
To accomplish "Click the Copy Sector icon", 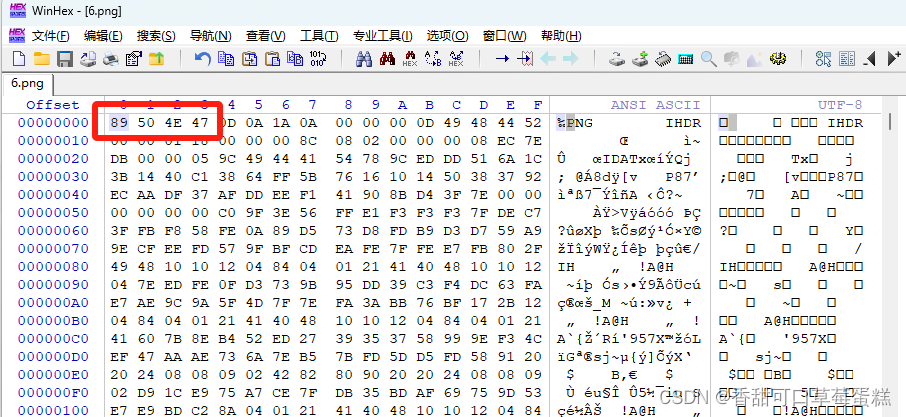I will click(x=225, y=58).
